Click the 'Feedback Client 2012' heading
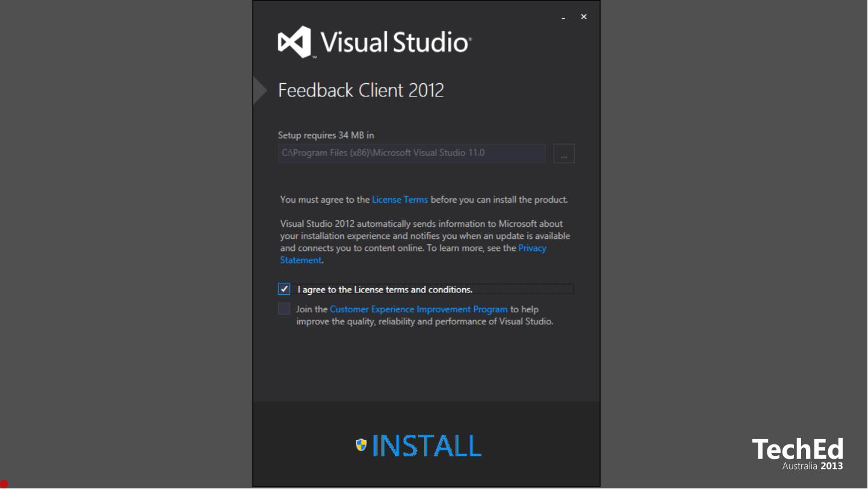The width and height of the screenshot is (868, 489). [361, 90]
